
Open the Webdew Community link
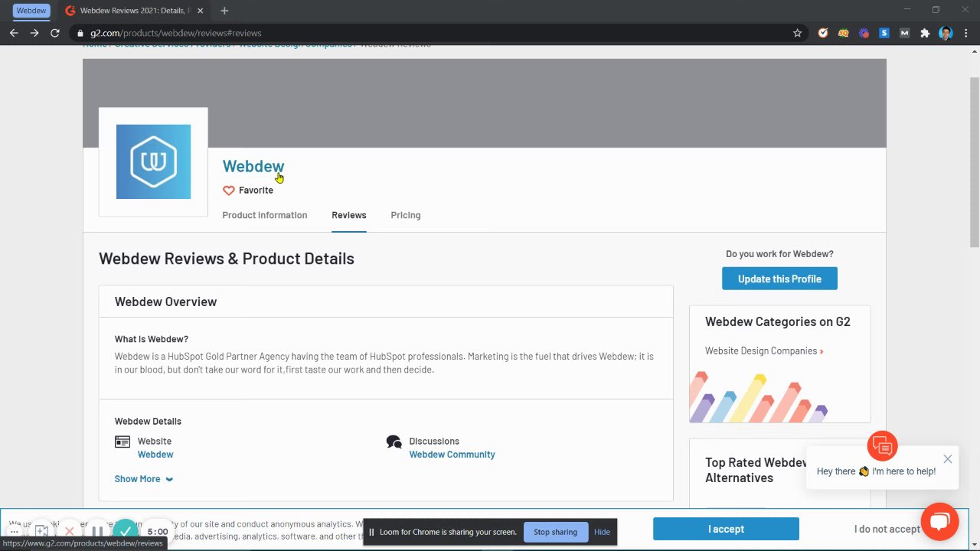click(452, 455)
